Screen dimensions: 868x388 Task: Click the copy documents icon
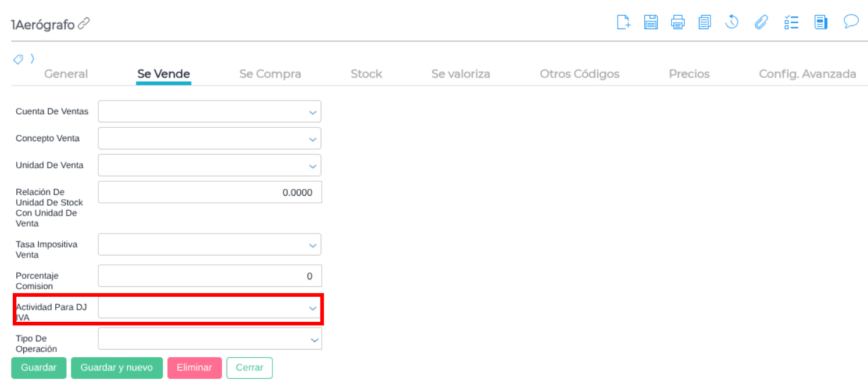click(x=705, y=23)
